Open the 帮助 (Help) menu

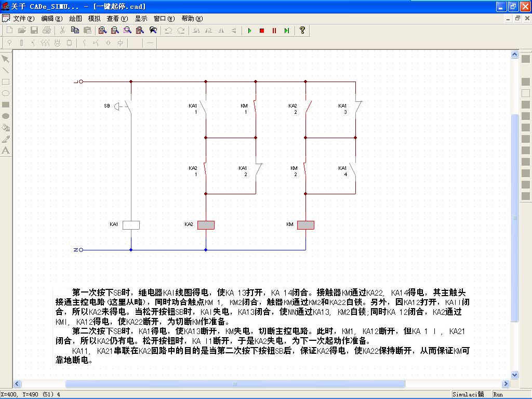(192, 19)
